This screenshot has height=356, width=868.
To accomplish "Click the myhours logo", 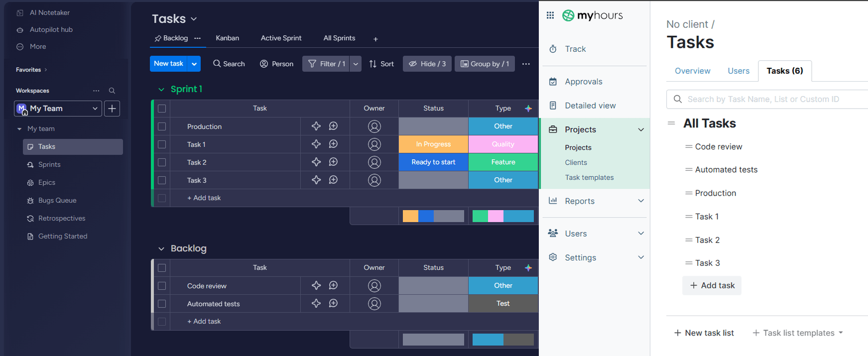I will 593,15.
